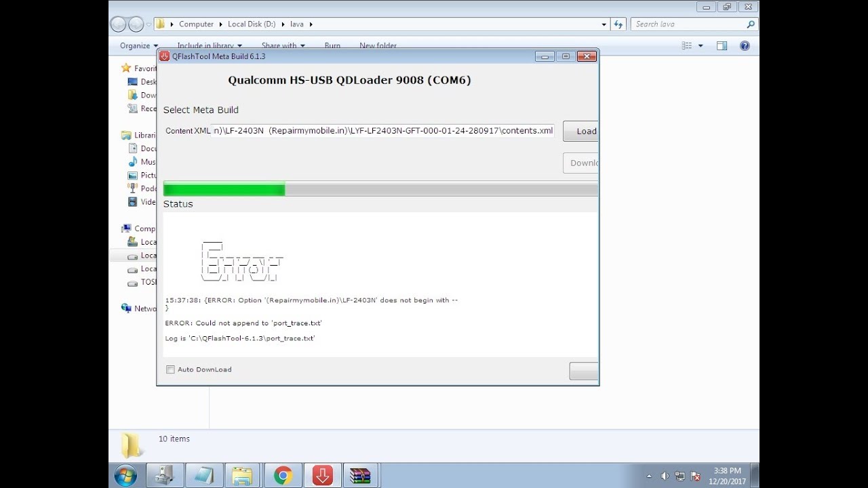Viewport: 868px width, 488px height.
Task: Select Desktop under Favorites
Action: click(x=142, y=82)
